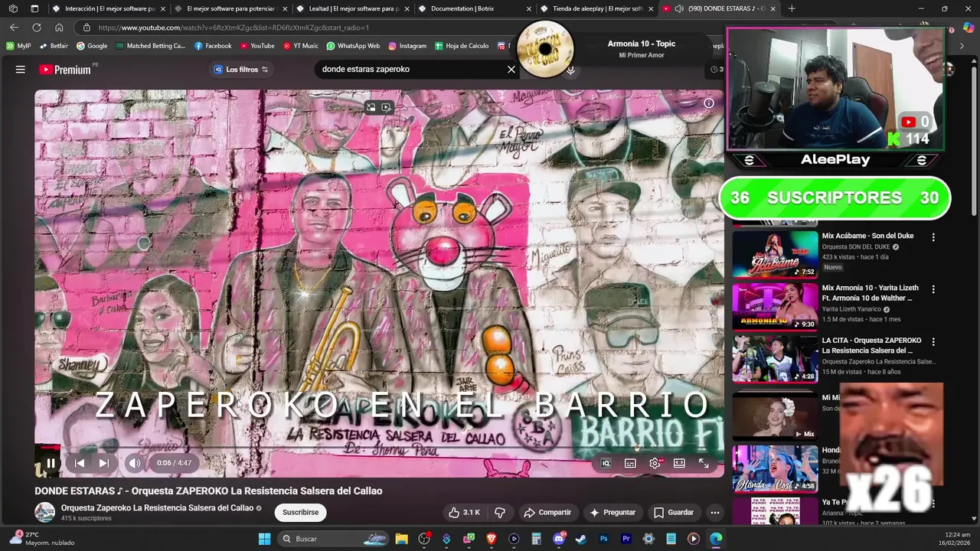This screenshot has width=980, height=551.
Task: Open player settings gear icon
Action: [x=655, y=463]
